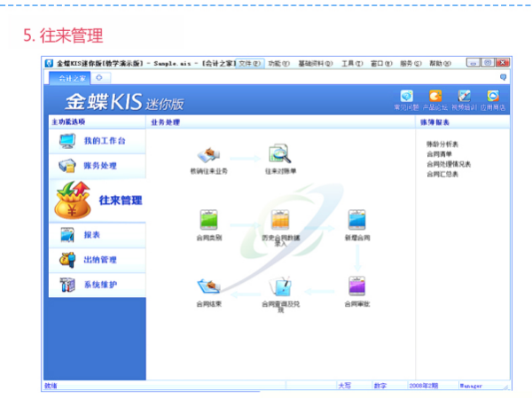This screenshot has width=532, height=399.
Task: Click the 大写 indicator in the status bar
Action: tap(344, 386)
